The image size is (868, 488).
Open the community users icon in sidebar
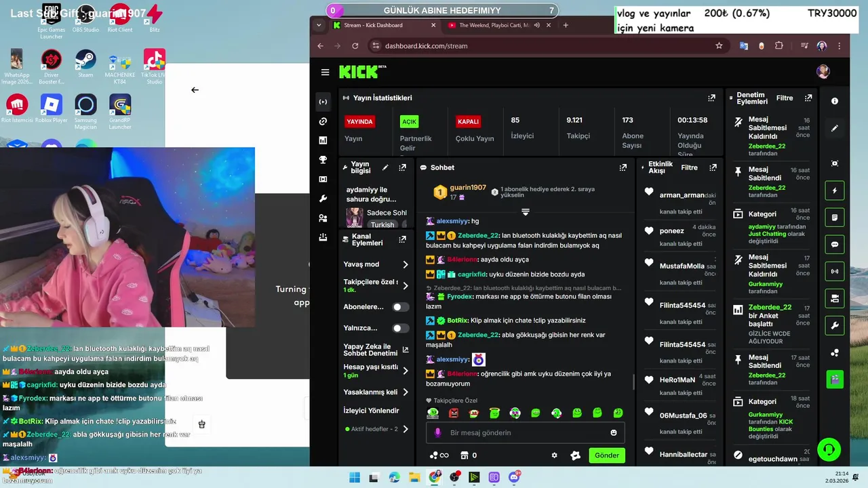point(323,218)
